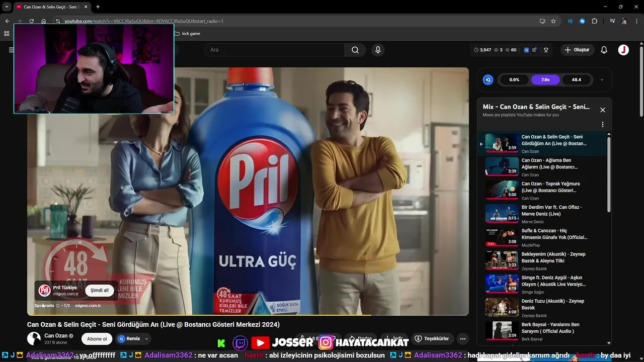Open the J account avatar menu
Image resolution: width=644 pixels, height=362 pixels.
click(623, 50)
